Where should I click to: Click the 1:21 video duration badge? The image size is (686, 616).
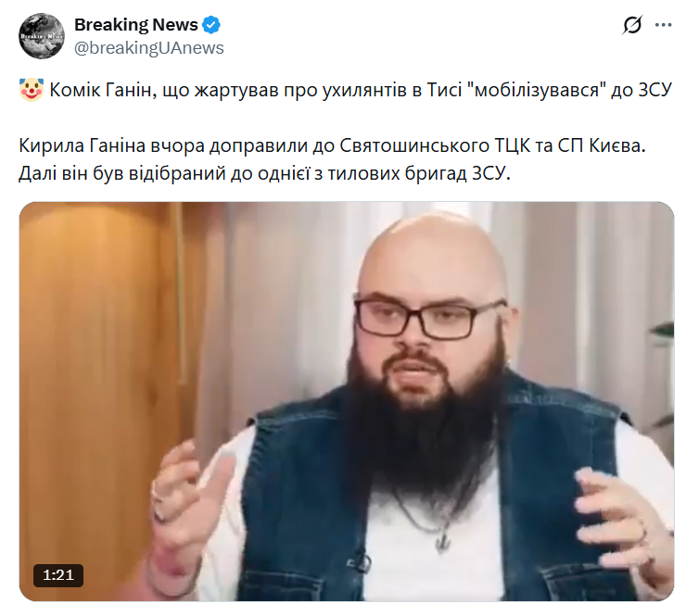coord(58,575)
